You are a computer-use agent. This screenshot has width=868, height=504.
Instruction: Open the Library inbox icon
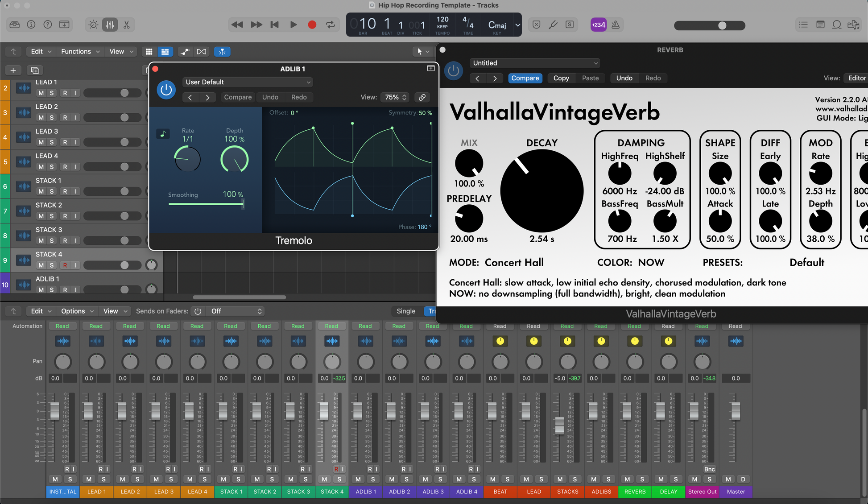pos(14,25)
